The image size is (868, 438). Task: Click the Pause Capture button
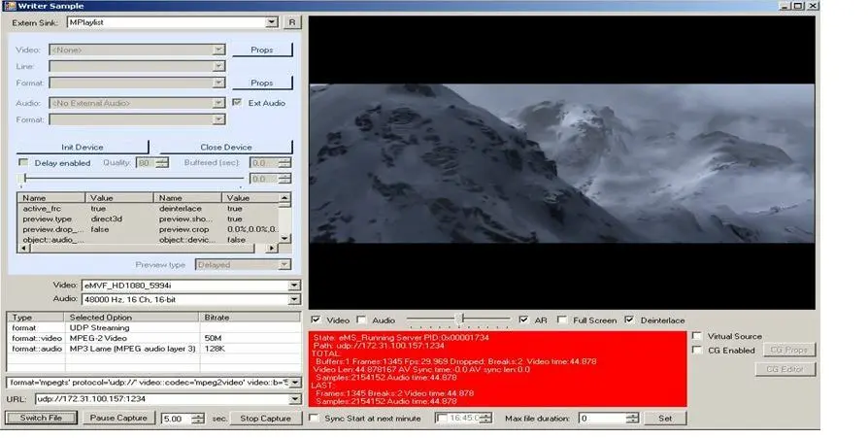tap(119, 419)
